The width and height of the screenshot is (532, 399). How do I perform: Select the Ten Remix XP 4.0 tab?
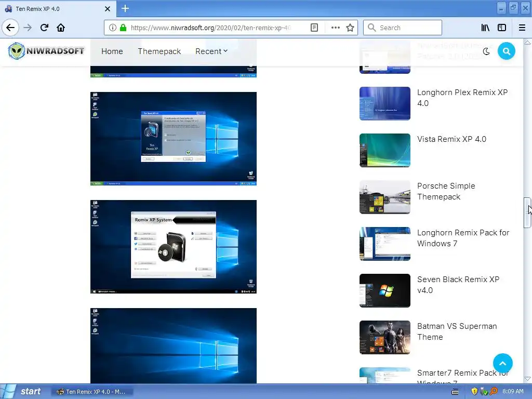click(58, 9)
